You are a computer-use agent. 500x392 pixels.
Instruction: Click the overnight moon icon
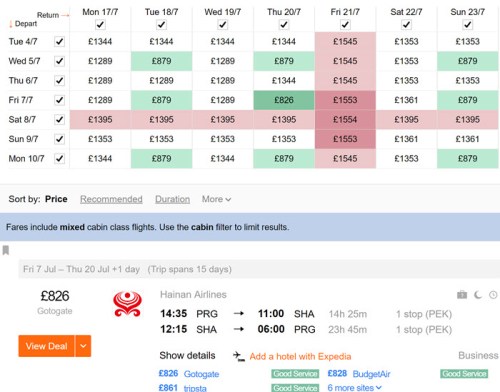478,295
